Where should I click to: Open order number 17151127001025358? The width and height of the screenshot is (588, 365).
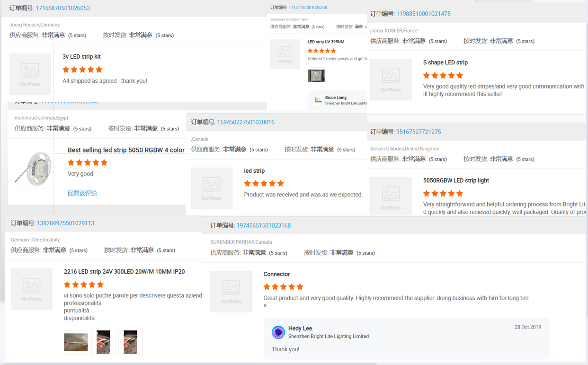pos(308,8)
